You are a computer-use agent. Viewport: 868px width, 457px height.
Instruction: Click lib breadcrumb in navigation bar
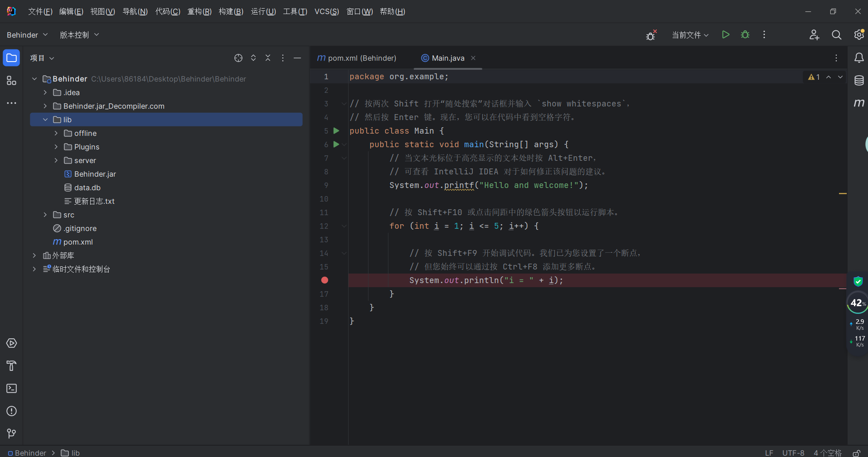point(70,453)
